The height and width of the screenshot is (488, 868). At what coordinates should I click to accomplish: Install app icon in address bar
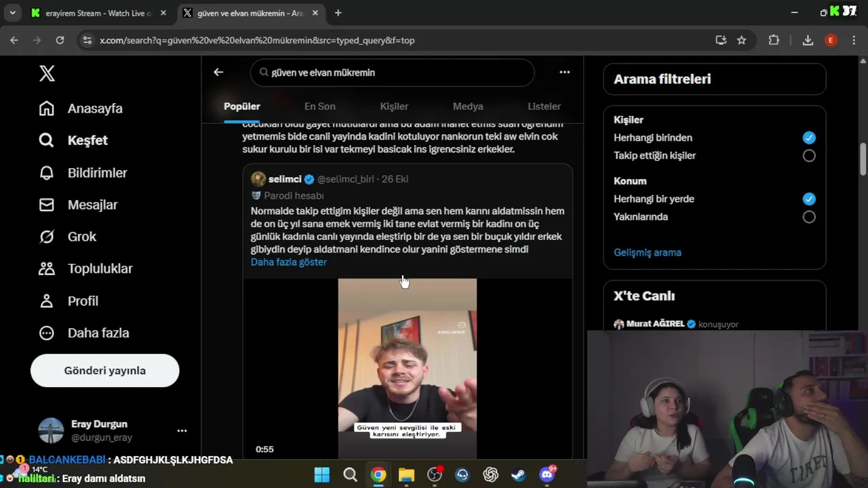click(x=721, y=40)
